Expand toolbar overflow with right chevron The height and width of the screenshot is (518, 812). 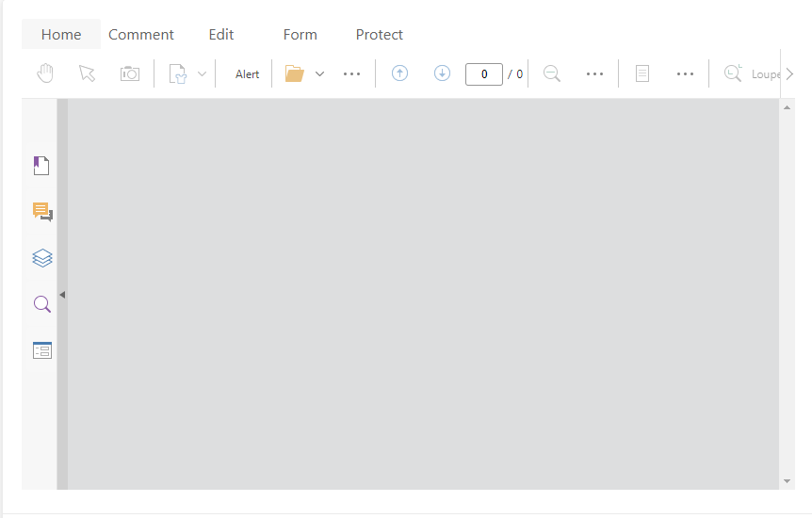pos(789,73)
